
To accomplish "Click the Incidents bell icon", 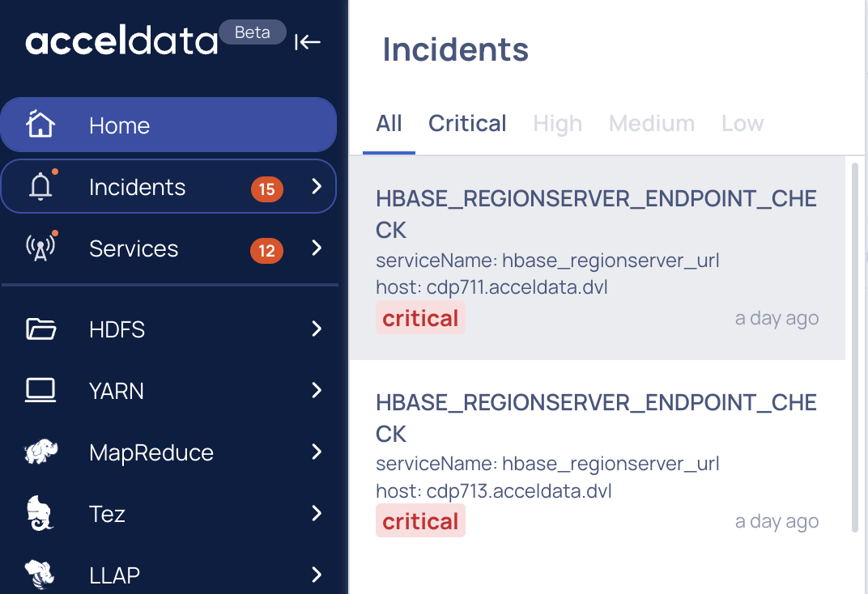I will pyautogui.click(x=40, y=186).
